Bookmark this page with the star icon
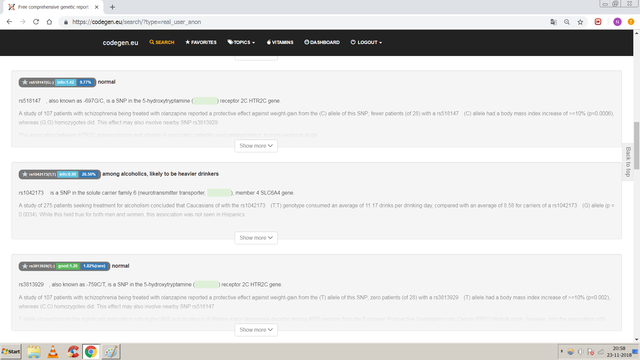Screen dimensions: 640x360 (580, 22)
